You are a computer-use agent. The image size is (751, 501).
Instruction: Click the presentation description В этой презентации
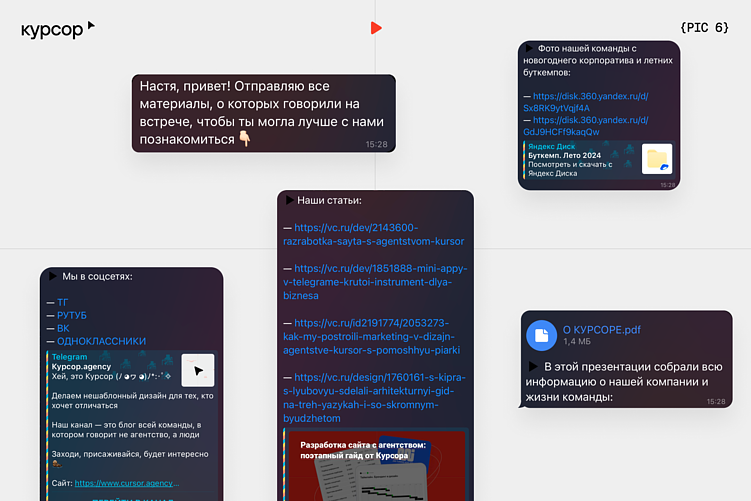624,382
